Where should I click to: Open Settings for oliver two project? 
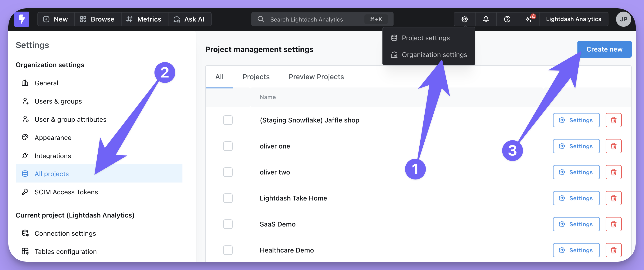(576, 172)
